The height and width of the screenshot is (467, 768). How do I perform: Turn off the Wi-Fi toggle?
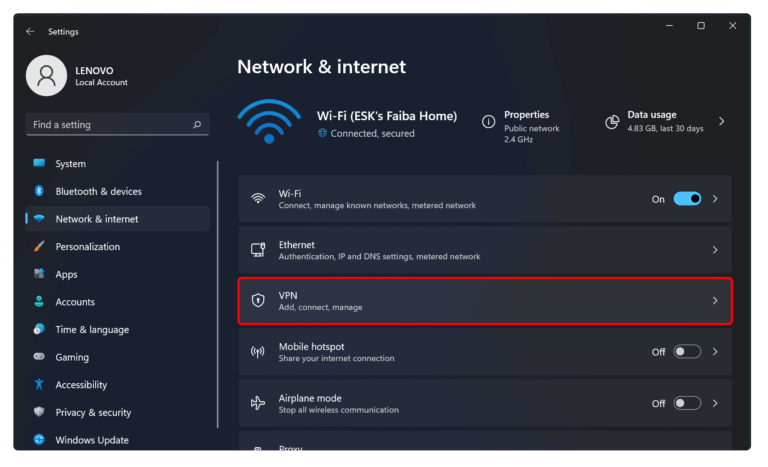pyautogui.click(x=687, y=198)
